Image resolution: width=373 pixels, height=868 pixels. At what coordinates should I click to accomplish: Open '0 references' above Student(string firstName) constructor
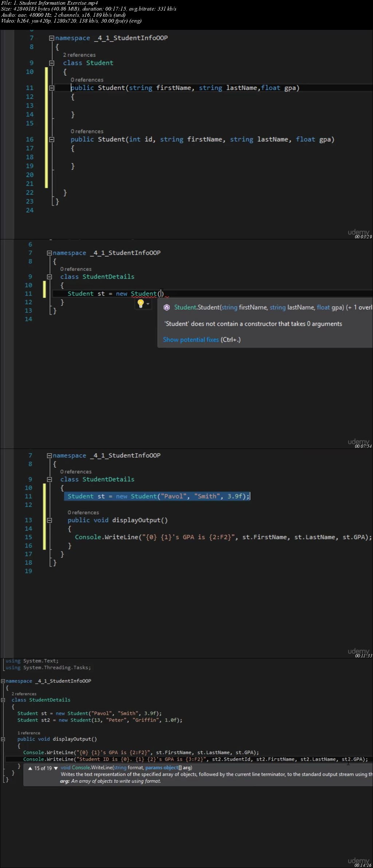(87, 80)
